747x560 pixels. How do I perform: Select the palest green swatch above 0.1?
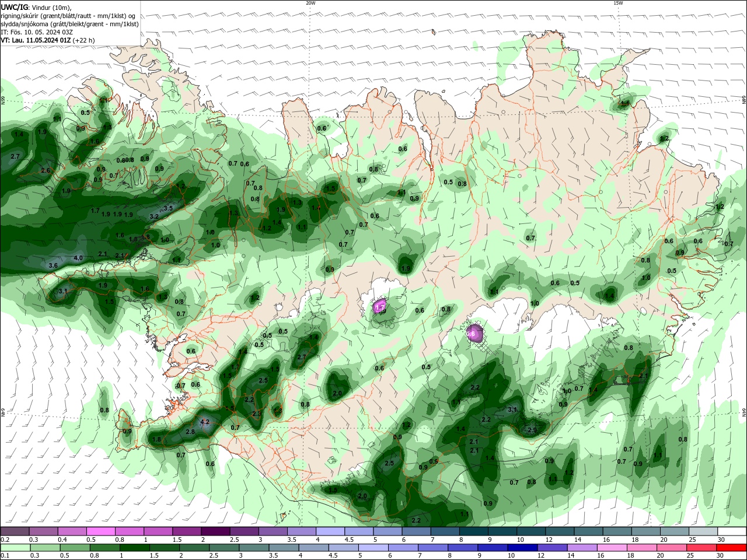[x=15, y=548]
